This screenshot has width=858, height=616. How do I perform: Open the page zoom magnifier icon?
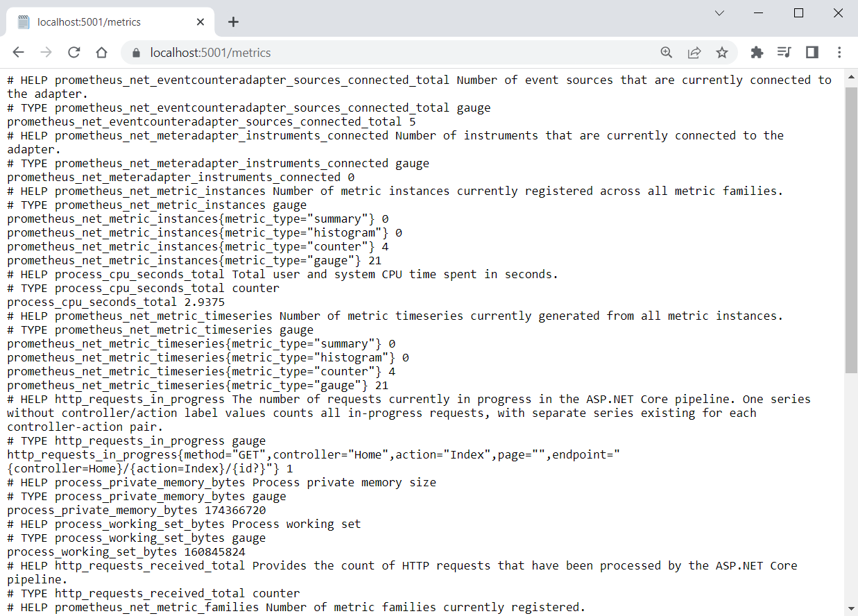666,52
